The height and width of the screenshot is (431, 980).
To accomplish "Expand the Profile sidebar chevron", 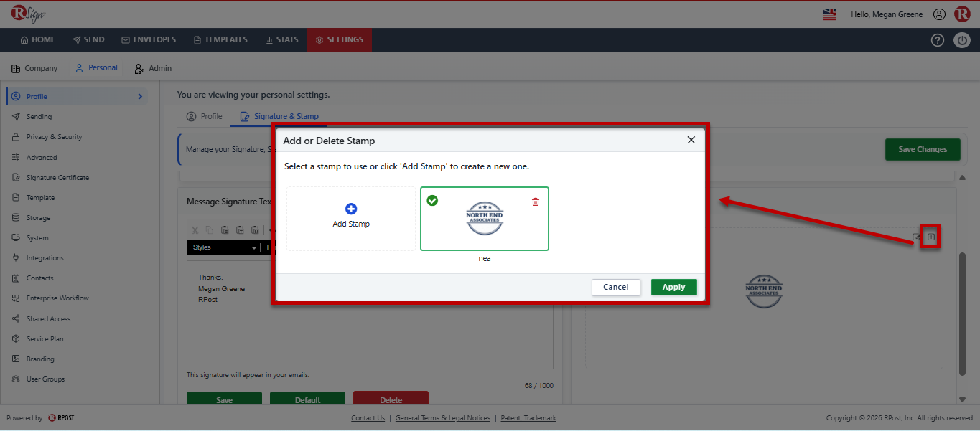I will (140, 96).
